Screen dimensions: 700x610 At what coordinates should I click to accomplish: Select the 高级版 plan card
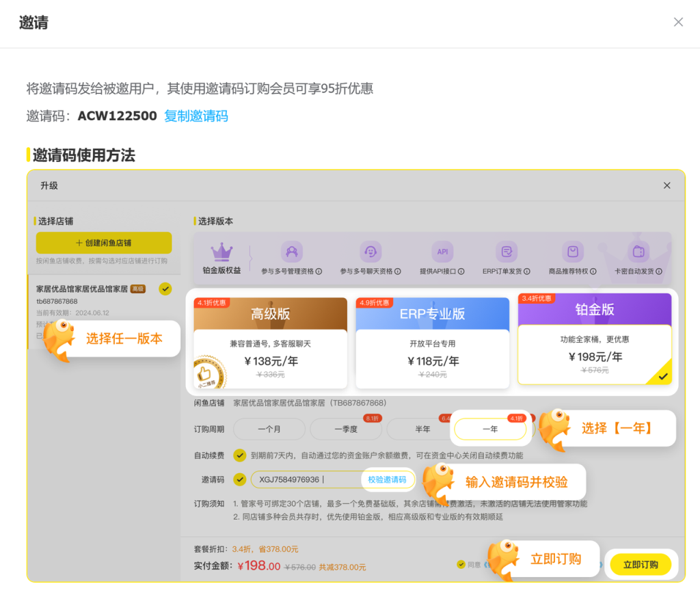tap(270, 343)
